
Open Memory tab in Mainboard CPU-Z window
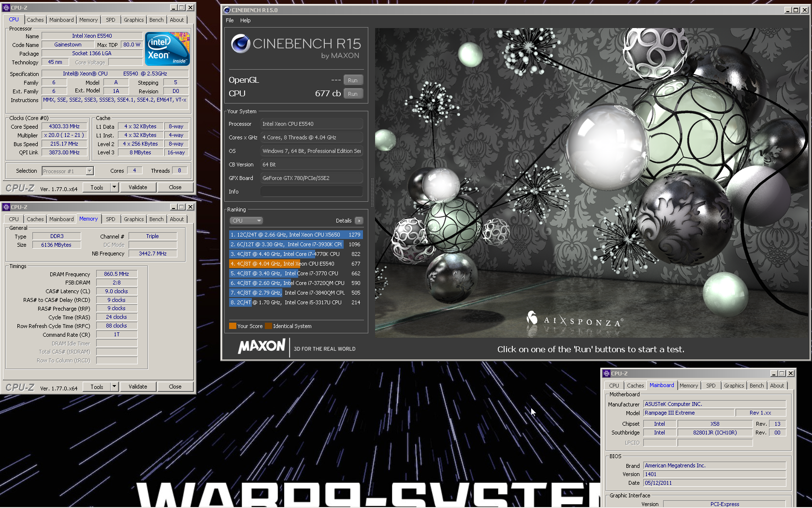[689, 386]
